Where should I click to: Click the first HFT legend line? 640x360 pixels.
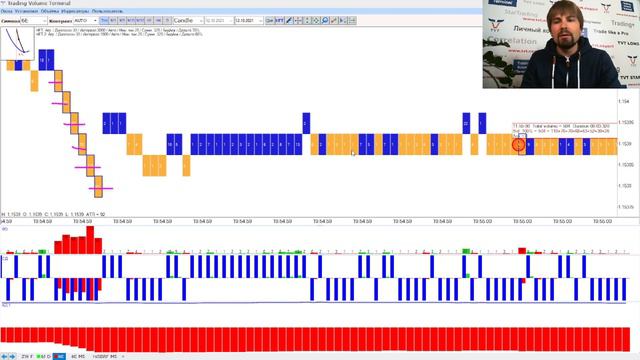pos(118,30)
